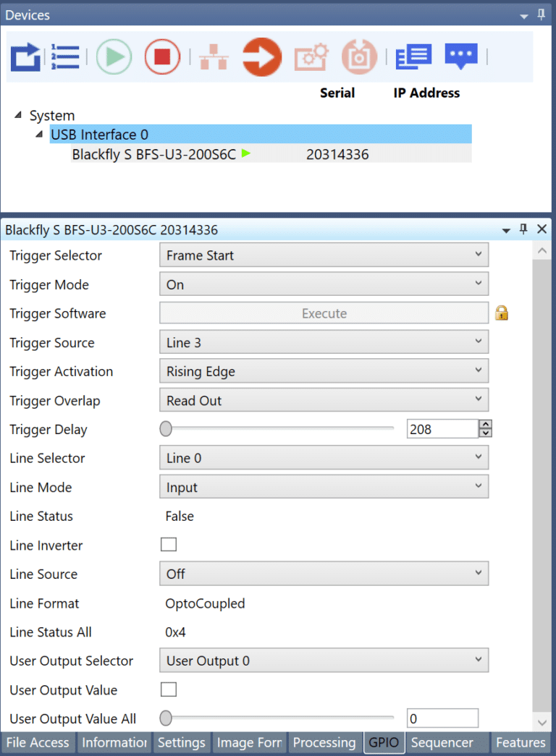Switch to the Features tab

(521, 742)
